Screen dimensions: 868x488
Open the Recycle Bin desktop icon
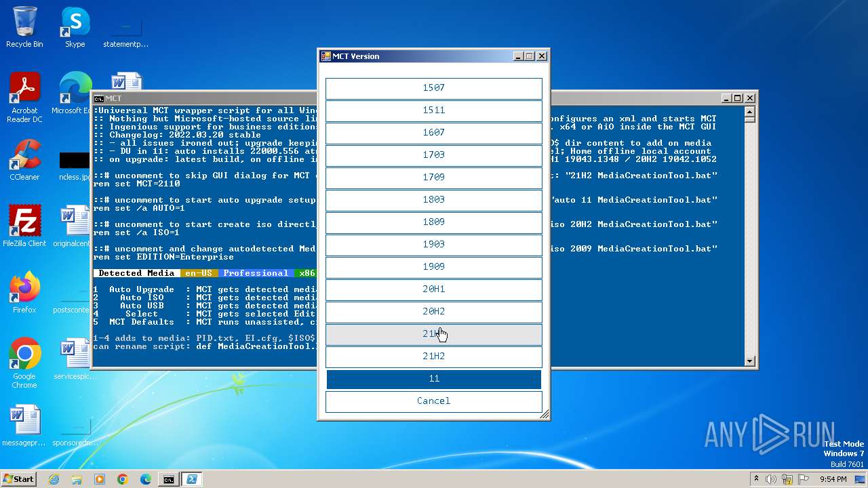[24, 27]
